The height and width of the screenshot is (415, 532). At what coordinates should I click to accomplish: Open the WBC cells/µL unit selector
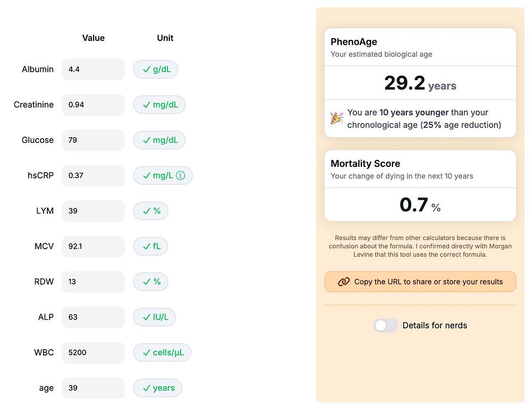(162, 352)
